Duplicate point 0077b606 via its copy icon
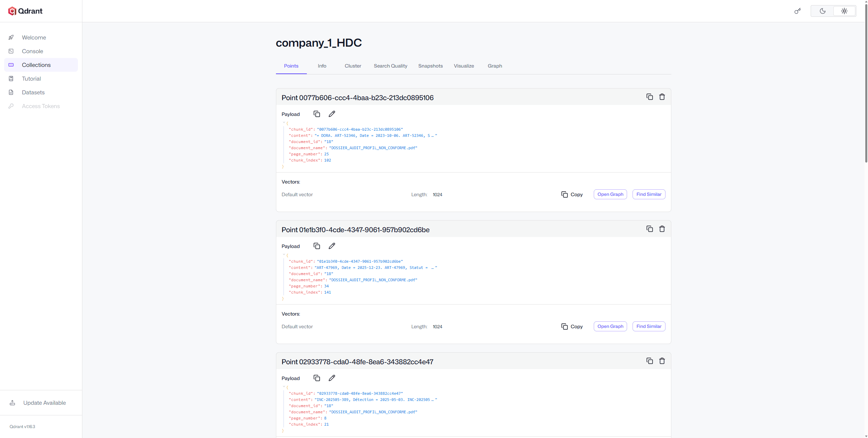 click(x=649, y=97)
